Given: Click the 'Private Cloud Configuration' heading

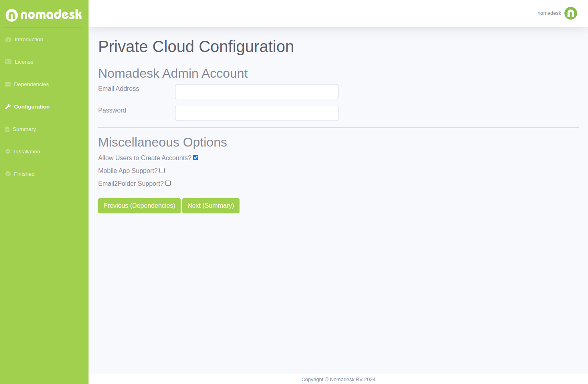Looking at the screenshot, I should click(196, 47).
